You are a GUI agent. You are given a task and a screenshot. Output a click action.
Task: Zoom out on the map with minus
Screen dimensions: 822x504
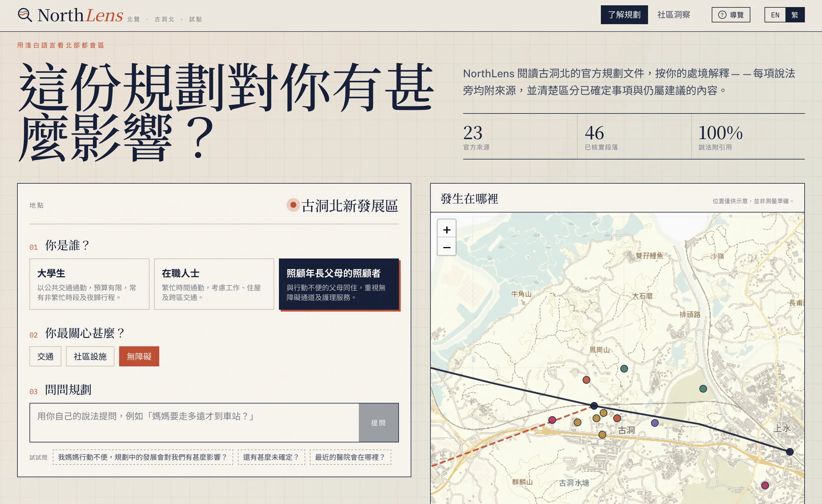(446, 247)
